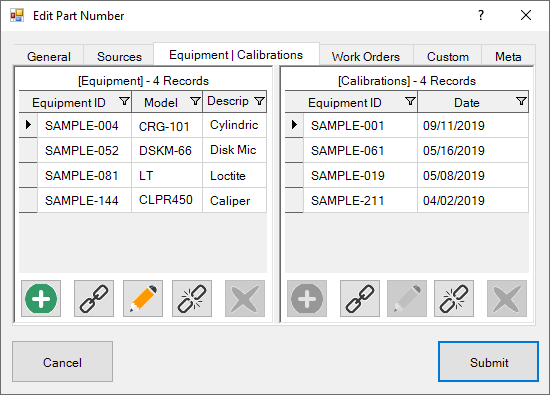The image size is (550, 395).
Task: Click the SAMPLE-061 calibration cell
Action: coord(361,150)
